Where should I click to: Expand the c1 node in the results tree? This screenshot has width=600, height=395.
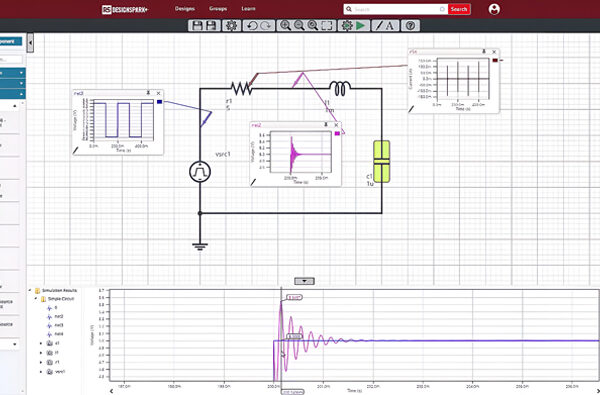click(x=41, y=343)
